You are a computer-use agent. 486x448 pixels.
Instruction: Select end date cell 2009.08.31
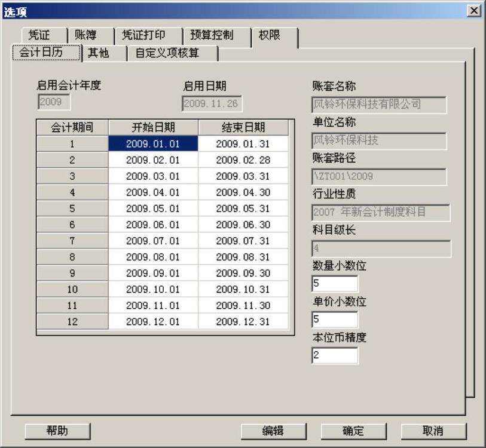click(x=243, y=257)
